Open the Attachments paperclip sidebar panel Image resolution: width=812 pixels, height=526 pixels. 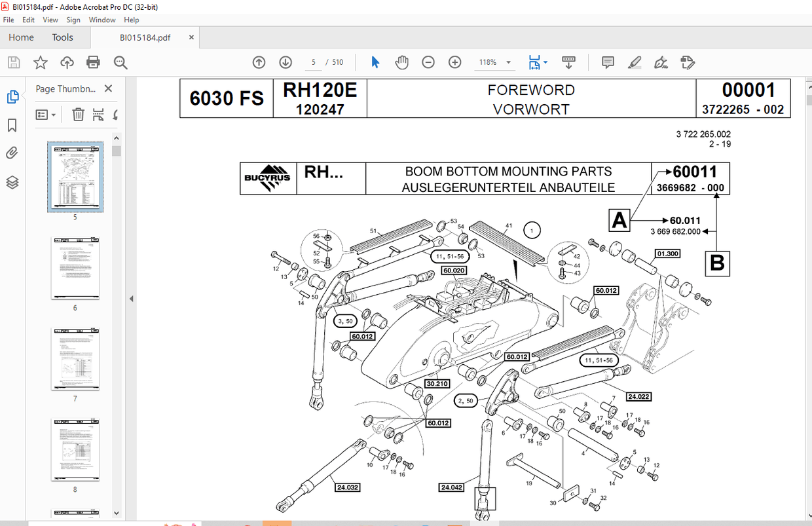(12, 153)
